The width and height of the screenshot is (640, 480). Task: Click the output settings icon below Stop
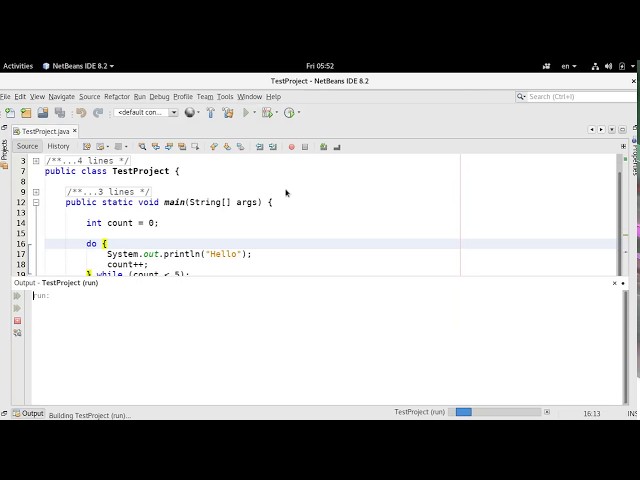click(x=17, y=333)
